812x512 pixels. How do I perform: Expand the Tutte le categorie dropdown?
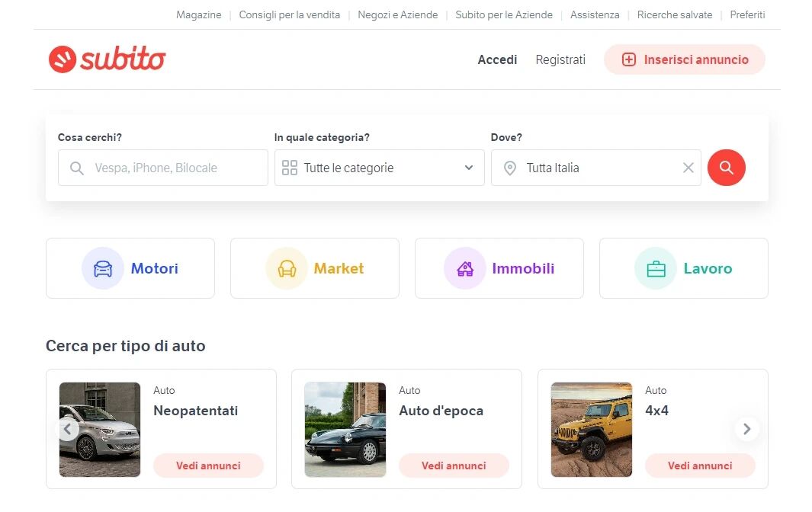(x=379, y=168)
